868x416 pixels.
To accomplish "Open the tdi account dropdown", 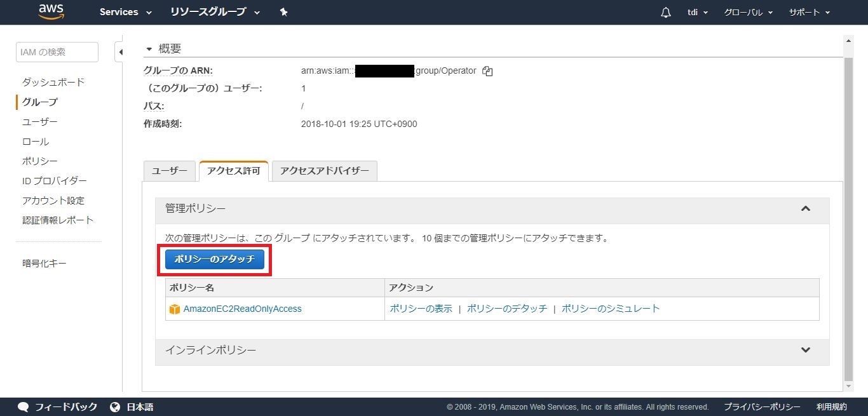I will coord(698,13).
